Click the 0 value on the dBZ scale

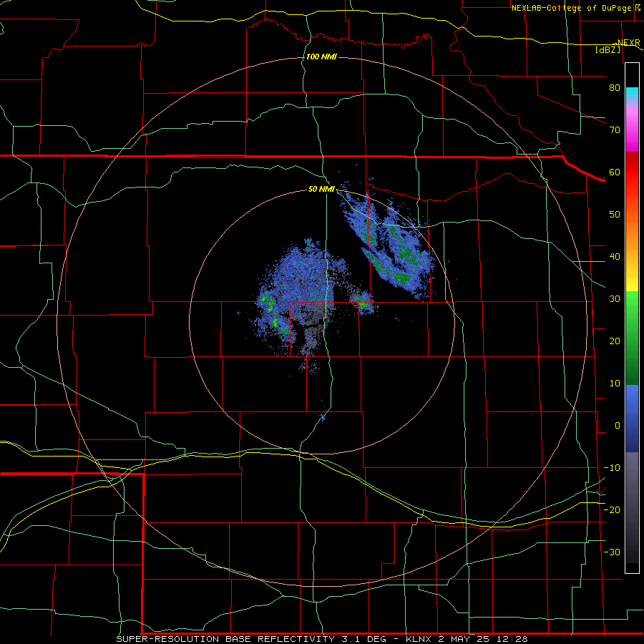point(618,426)
